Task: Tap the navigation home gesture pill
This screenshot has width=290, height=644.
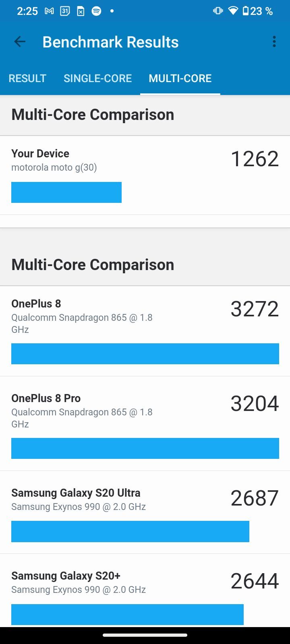Action: 145,635
